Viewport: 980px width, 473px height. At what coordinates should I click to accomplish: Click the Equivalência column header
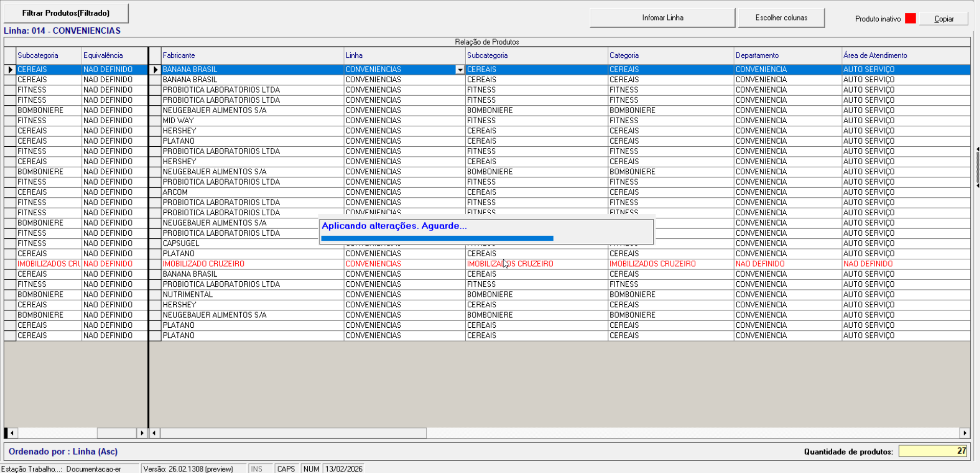(x=103, y=56)
